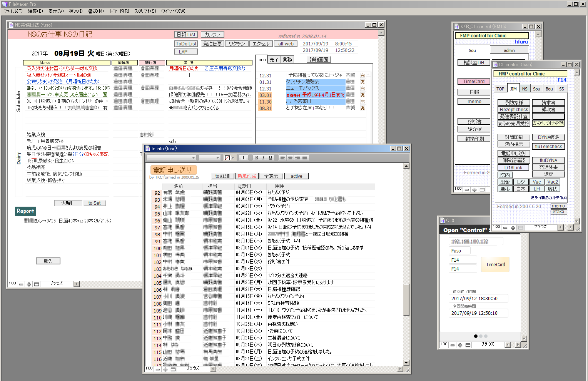Click the 新規作成 button
Screen dimensions: 588x381
coord(247,176)
